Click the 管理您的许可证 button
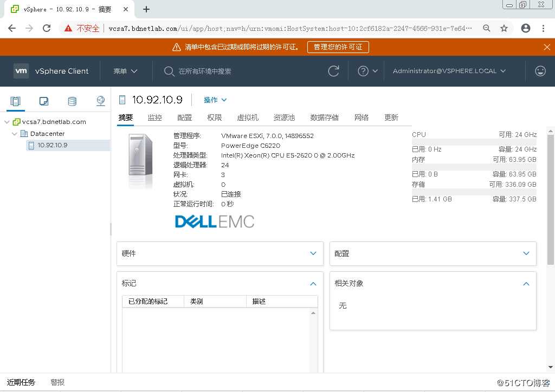This screenshot has height=392, width=555. click(x=338, y=47)
